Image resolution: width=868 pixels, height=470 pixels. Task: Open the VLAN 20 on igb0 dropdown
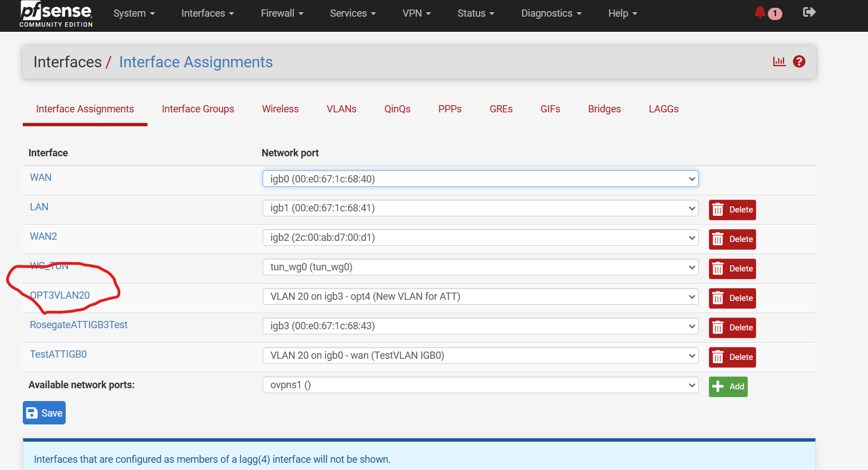tap(481, 355)
